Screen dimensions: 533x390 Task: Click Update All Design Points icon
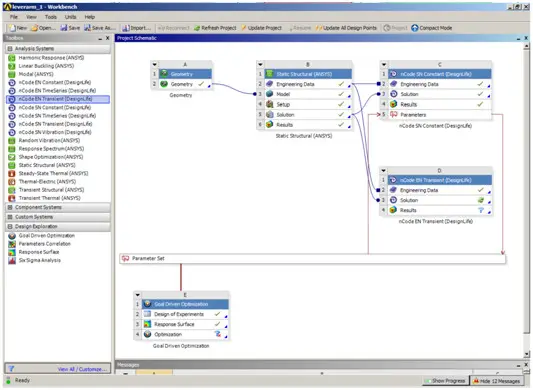[x=319, y=28]
